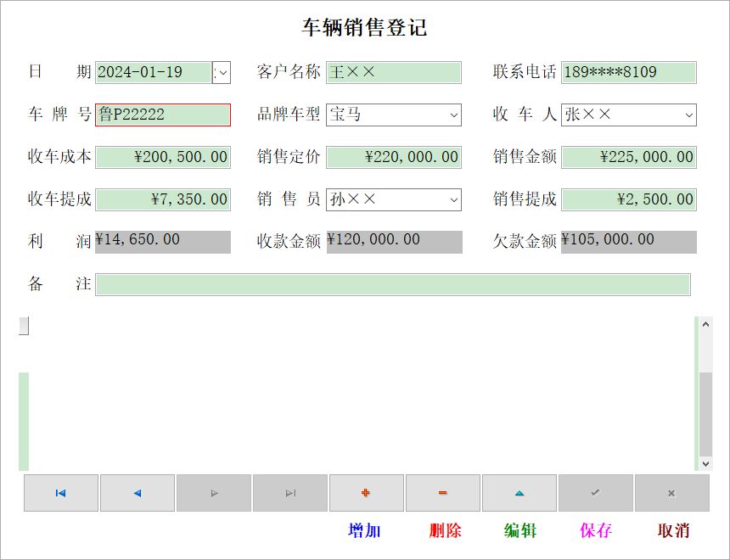
Task: Click the grid scrollbar up arrow
Action: click(705, 324)
